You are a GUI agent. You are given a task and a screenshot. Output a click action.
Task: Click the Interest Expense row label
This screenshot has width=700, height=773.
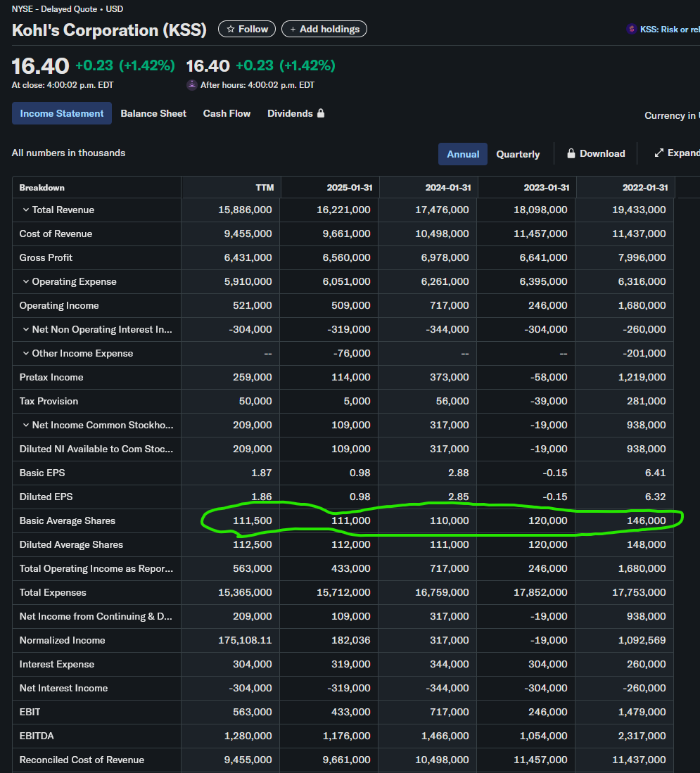pos(57,664)
